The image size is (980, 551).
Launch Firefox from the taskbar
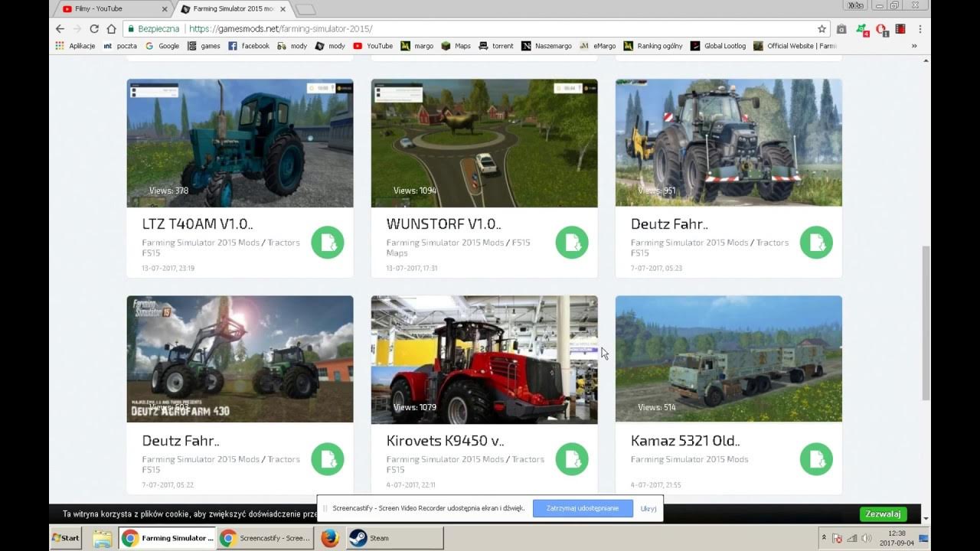pyautogui.click(x=329, y=538)
